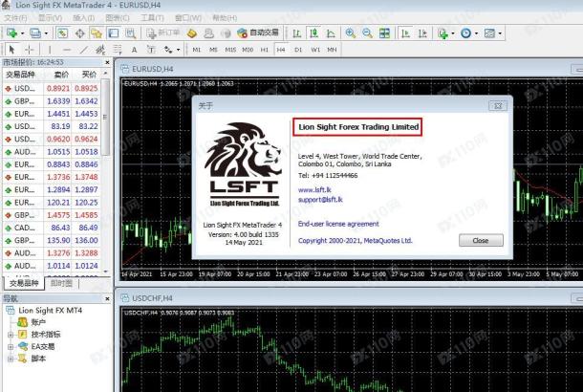Expand the 技术指标 tree node
583x392 pixels.
[x=11, y=335]
